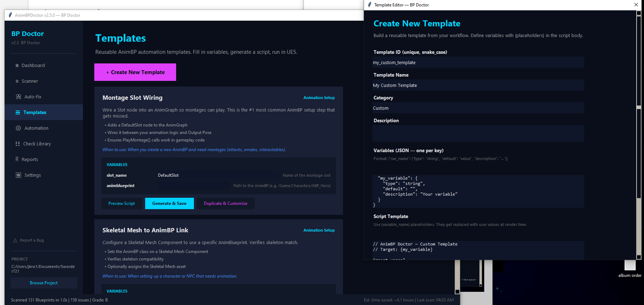Image resolution: width=644 pixels, height=305 pixels.
Task: Open Scanner via its sidebar icon
Action: tap(17, 81)
